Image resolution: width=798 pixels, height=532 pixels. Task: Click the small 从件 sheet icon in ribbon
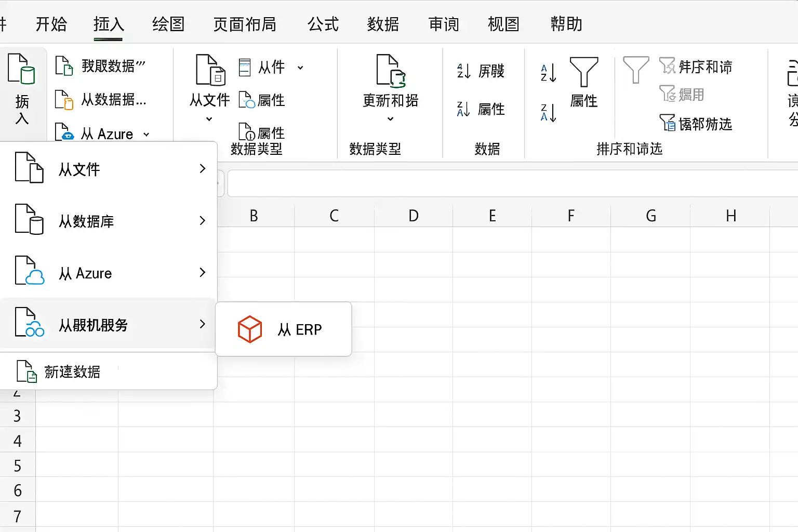point(245,68)
